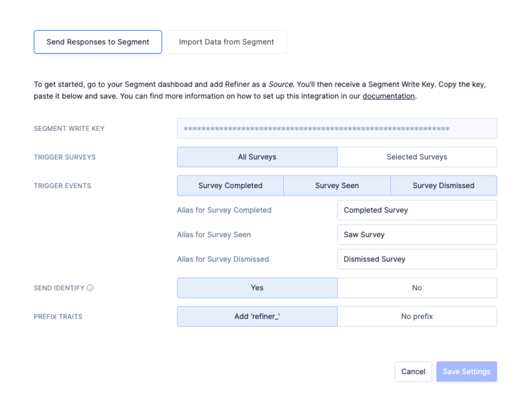
Task: Select All Surveys for trigger surveys
Action: [x=257, y=157]
